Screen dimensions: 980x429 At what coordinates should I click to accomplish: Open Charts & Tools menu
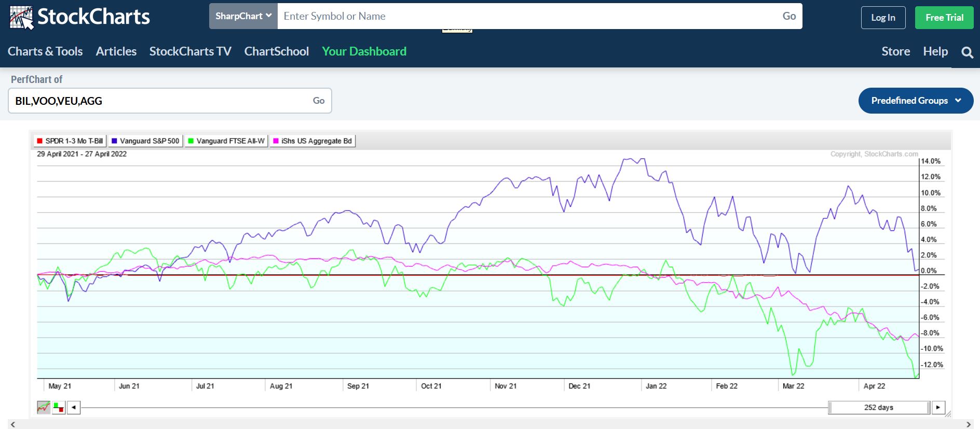click(45, 51)
